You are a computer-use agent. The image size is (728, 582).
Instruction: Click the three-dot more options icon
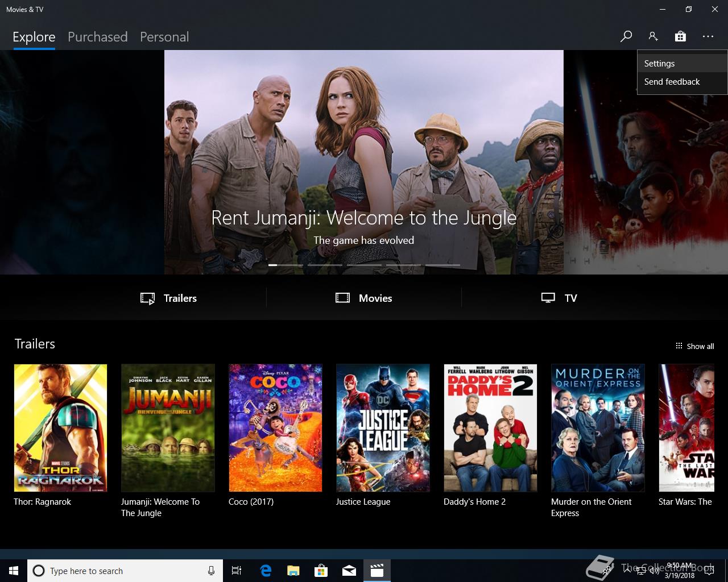[708, 36]
